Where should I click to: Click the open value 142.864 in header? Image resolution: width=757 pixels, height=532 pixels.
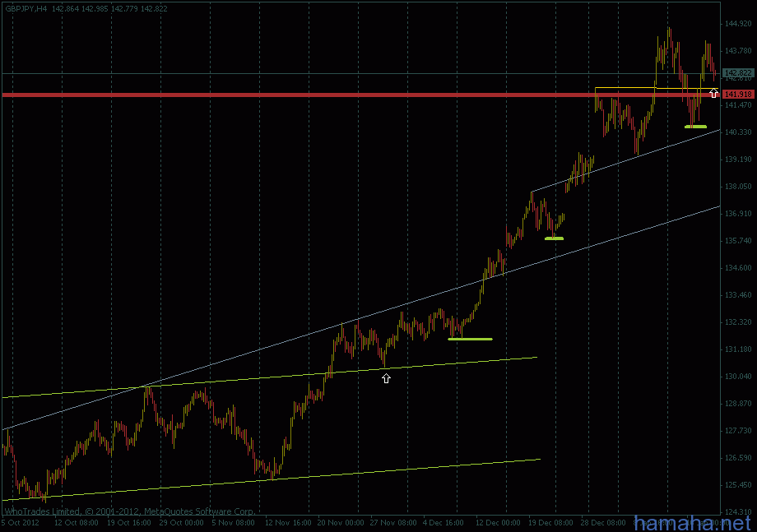pos(65,9)
